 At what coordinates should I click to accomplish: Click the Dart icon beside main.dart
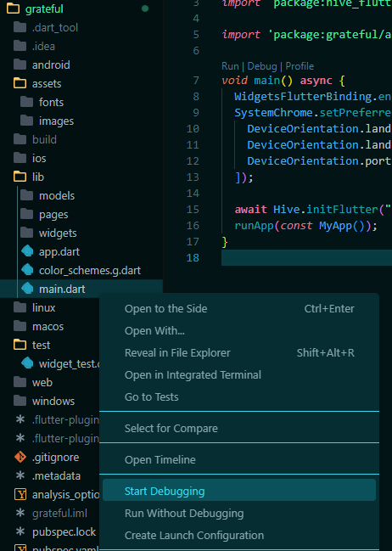(27, 289)
